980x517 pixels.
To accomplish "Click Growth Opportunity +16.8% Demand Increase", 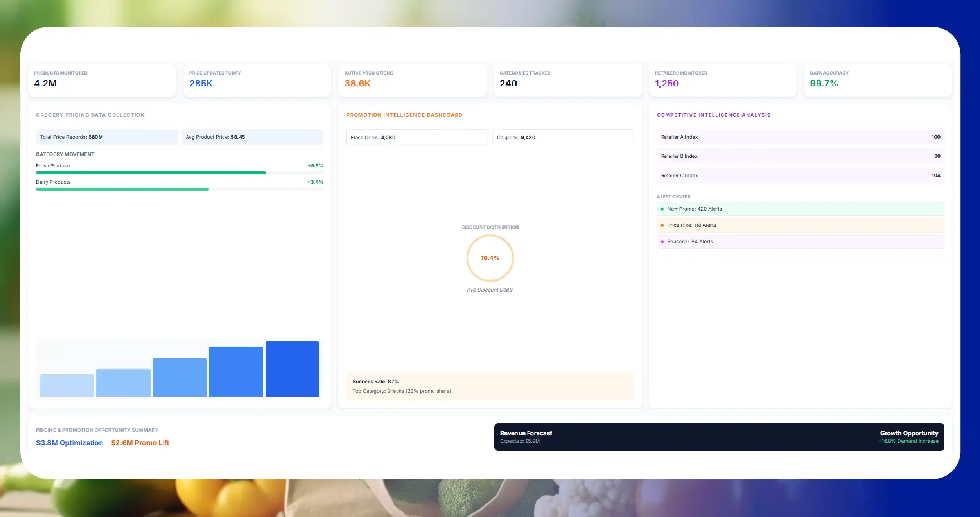I will coord(908,436).
